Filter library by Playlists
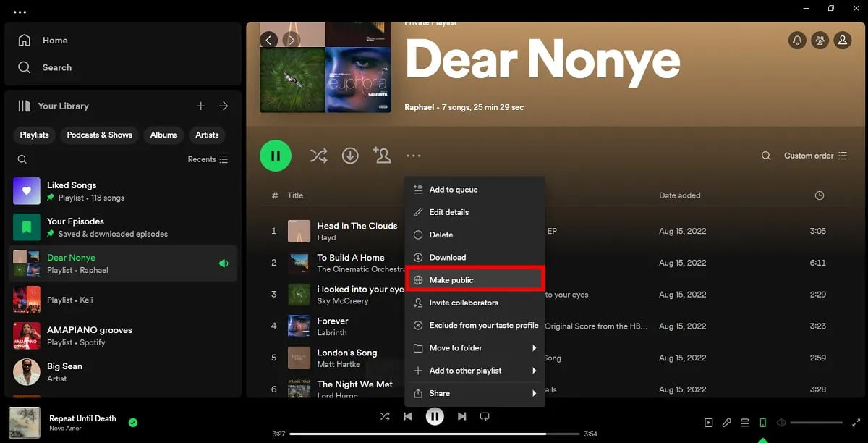The height and width of the screenshot is (443, 868). (x=34, y=135)
